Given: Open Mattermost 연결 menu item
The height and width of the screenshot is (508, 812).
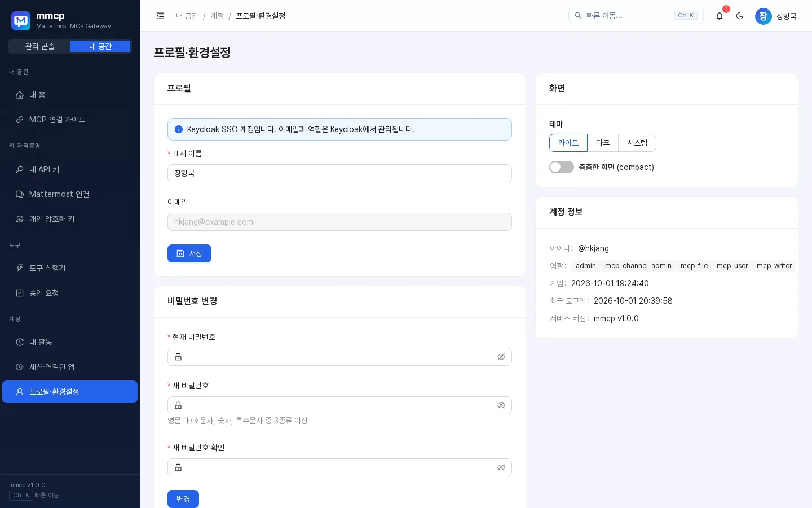Looking at the screenshot, I should point(70,194).
